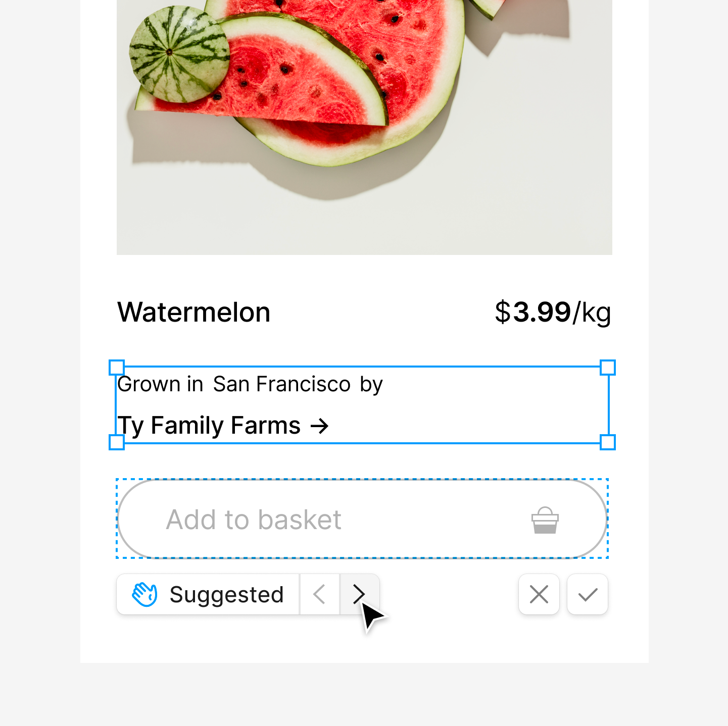This screenshot has width=728, height=726.
Task: Reject the suggested change with the X control
Action: (x=539, y=594)
